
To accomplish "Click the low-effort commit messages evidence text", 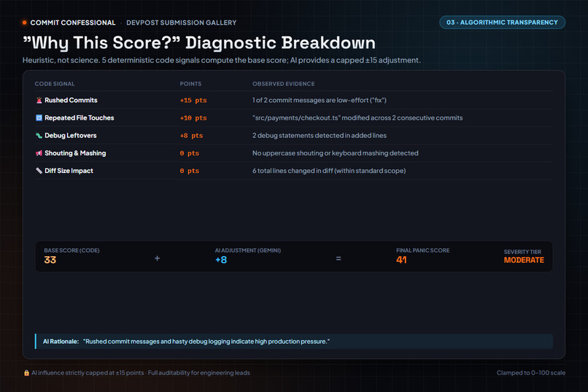I will tap(319, 100).
